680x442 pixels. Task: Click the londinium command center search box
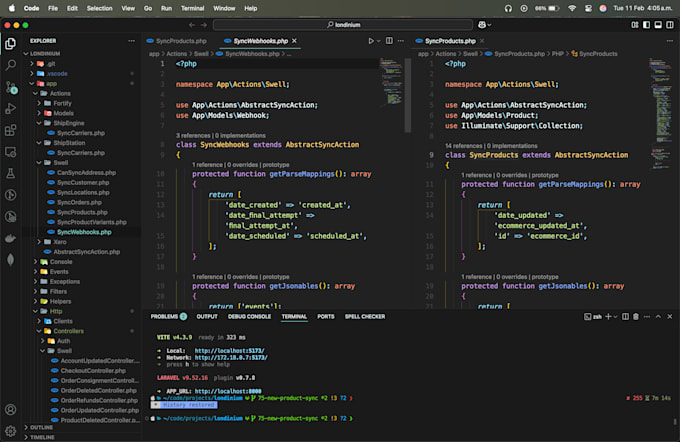343,25
